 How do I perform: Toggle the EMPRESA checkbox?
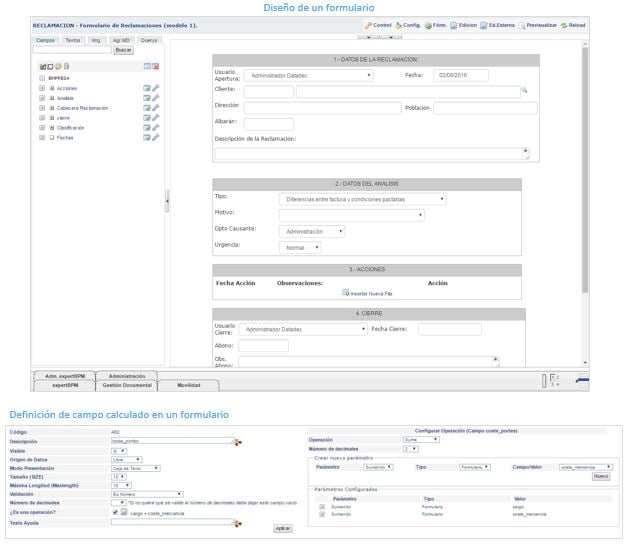[42, 78]
